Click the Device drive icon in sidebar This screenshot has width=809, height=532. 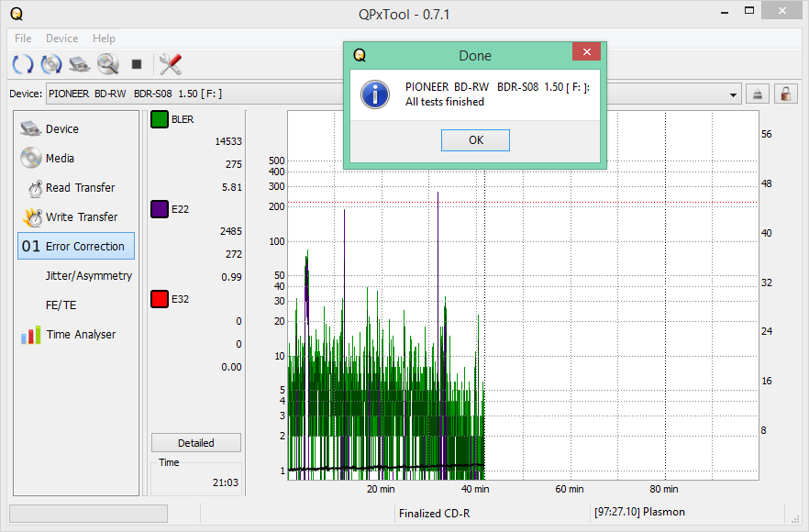coord(30,128)
